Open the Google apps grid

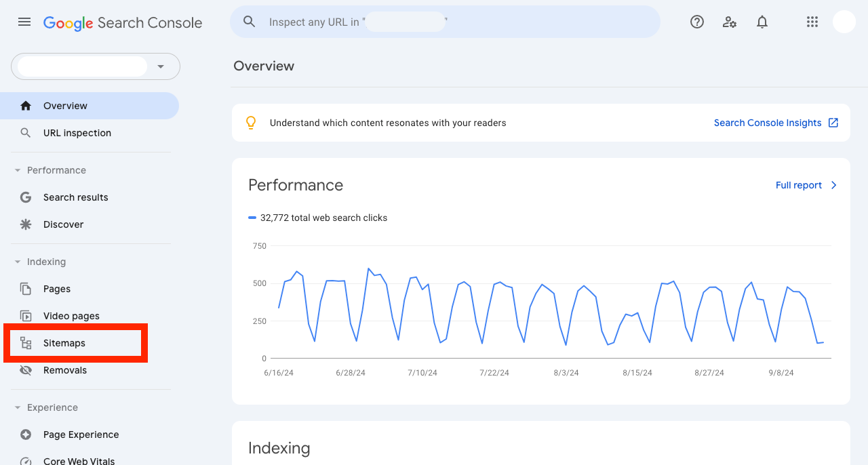tap(812, 22)
